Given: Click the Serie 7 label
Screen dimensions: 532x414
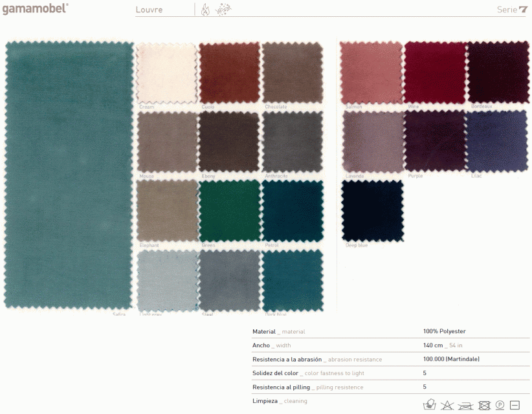Looking at the screenshot, I should (x=511, y=10).
